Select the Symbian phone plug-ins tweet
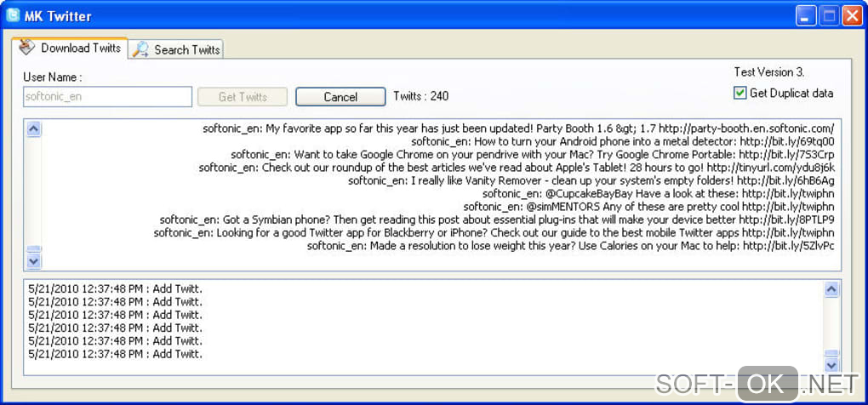Viewport: 868px width, 405px height. pos(497,220)
